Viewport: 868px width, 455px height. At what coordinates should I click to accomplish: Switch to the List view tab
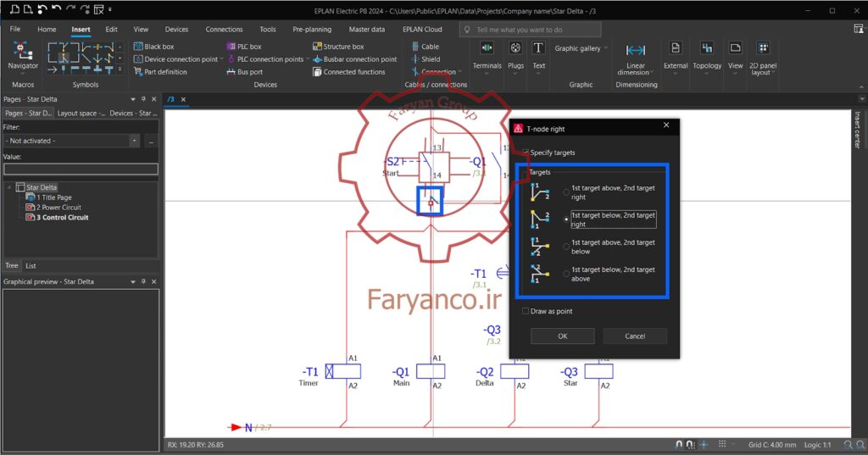click(31, 266)
